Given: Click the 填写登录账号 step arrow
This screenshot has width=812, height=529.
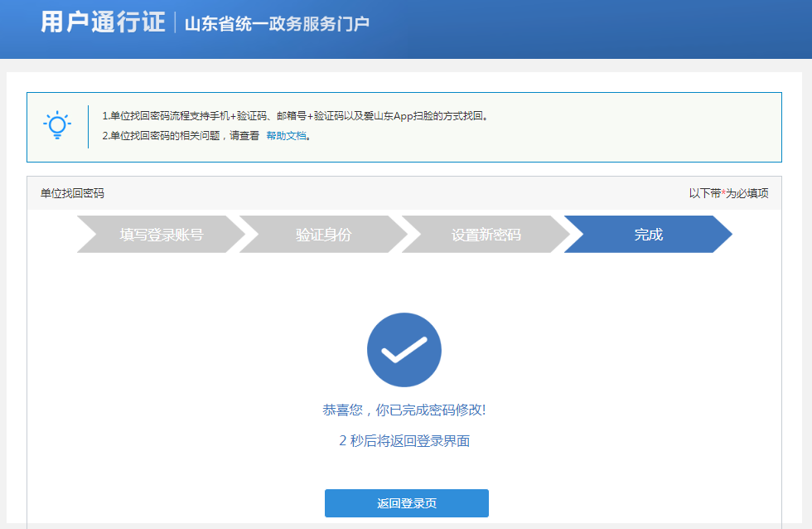Looking at the screenshot, I should tap(160, 235).
